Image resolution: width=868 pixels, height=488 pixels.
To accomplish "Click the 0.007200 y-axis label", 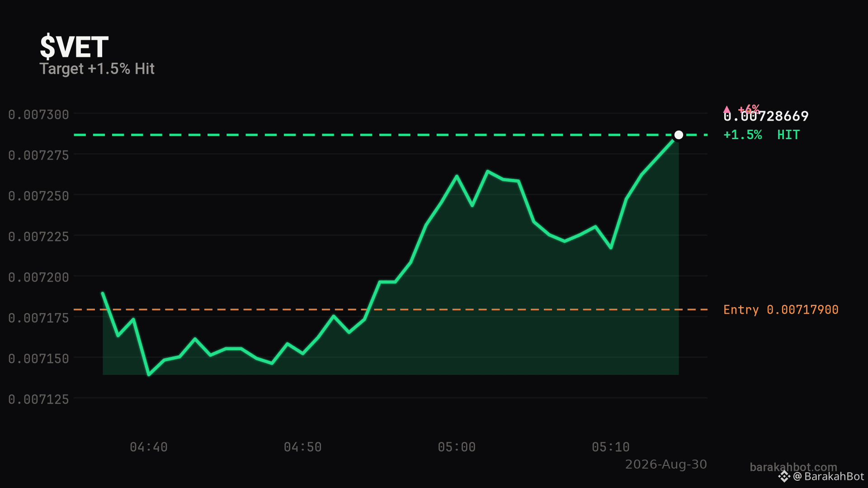I will [39, 277].
